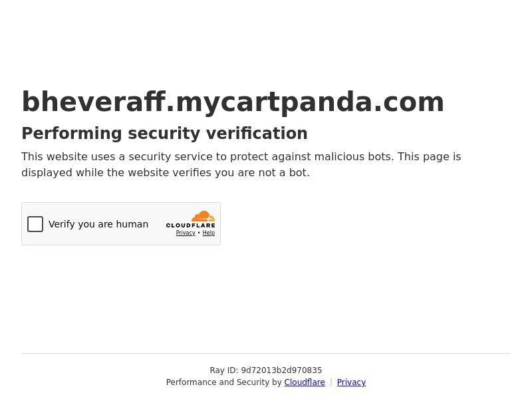The height and width of the screenshot is (399, 532).
Task: Click the "Verify you are human" label text
Action: click(x=98, y=224)
